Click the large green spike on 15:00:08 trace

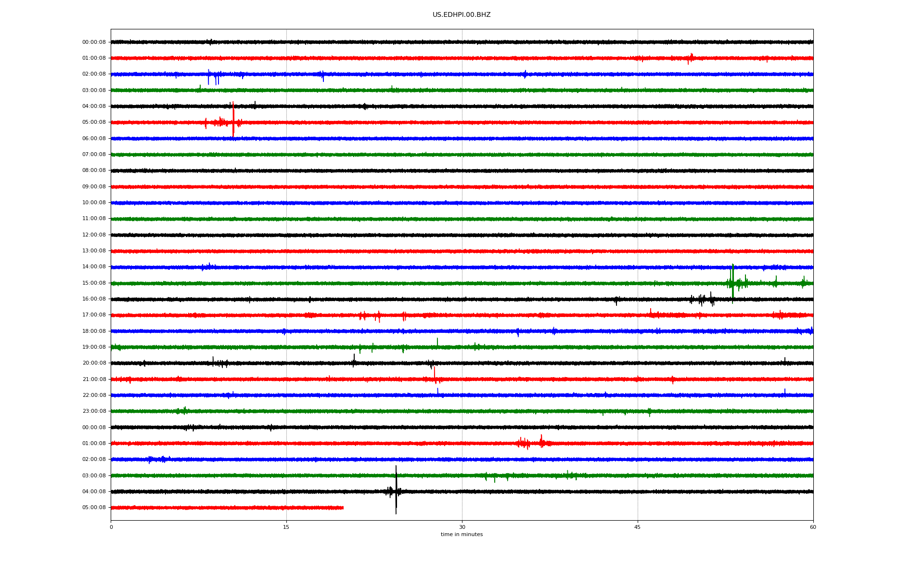point(732,282)
